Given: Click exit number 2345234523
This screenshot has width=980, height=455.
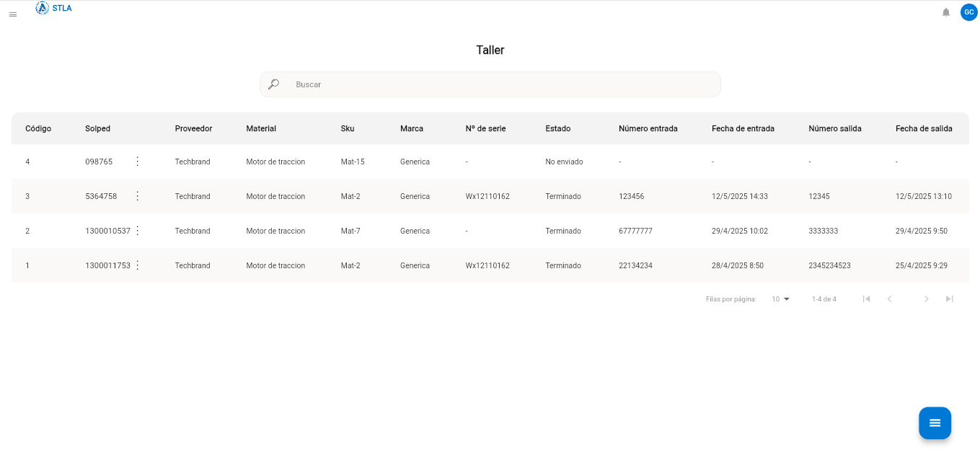Looking at the screenshot, I should (x=829, y=265).
